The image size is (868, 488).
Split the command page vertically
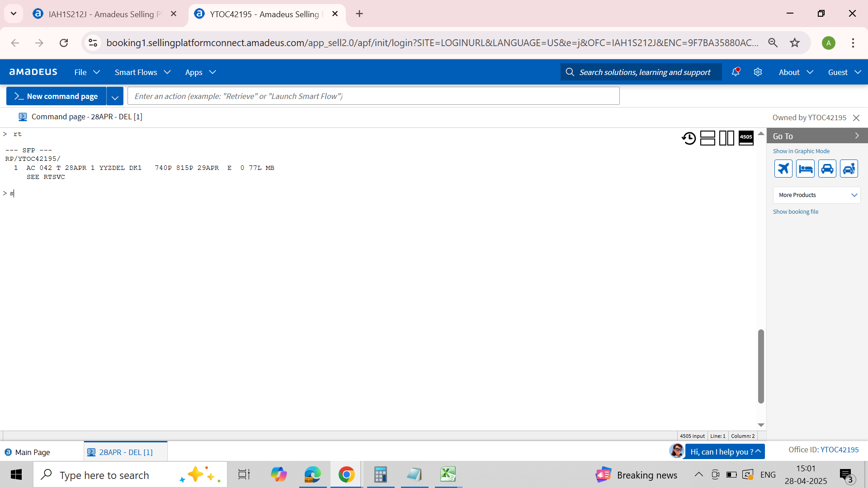pos(726,138)
